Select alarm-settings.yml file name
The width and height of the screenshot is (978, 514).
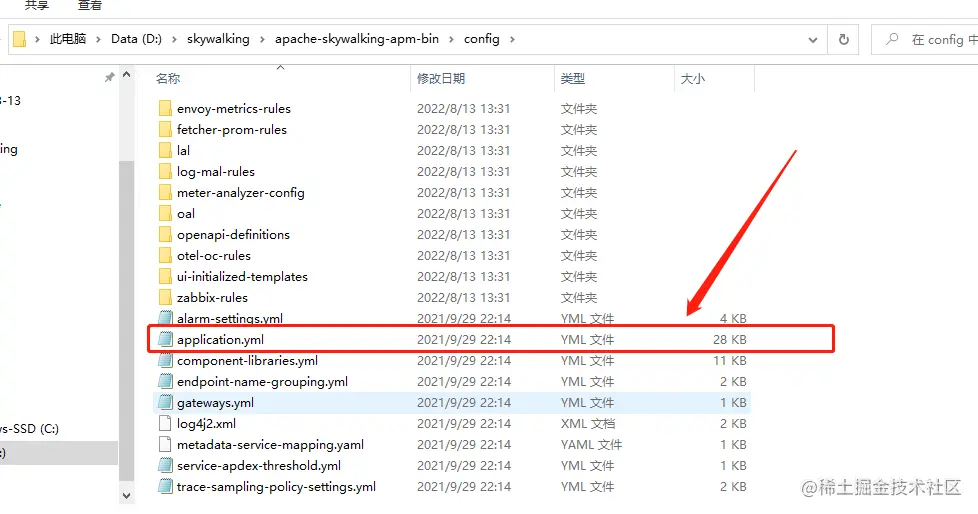[230, 318]
